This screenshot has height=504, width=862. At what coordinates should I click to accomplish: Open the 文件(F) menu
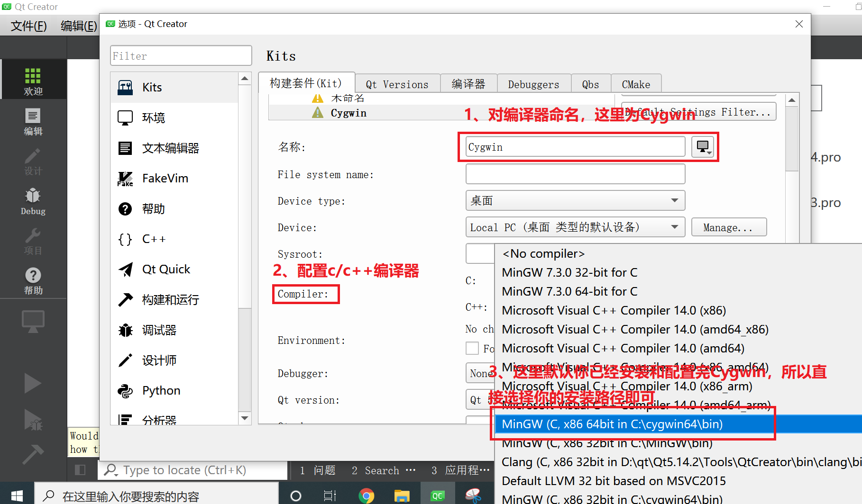27,26
